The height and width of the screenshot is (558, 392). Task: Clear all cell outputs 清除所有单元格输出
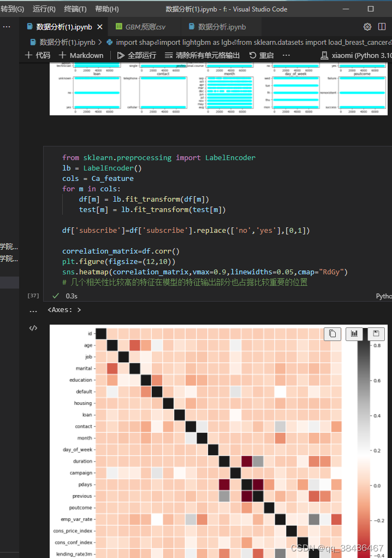(x=202, y=55)
